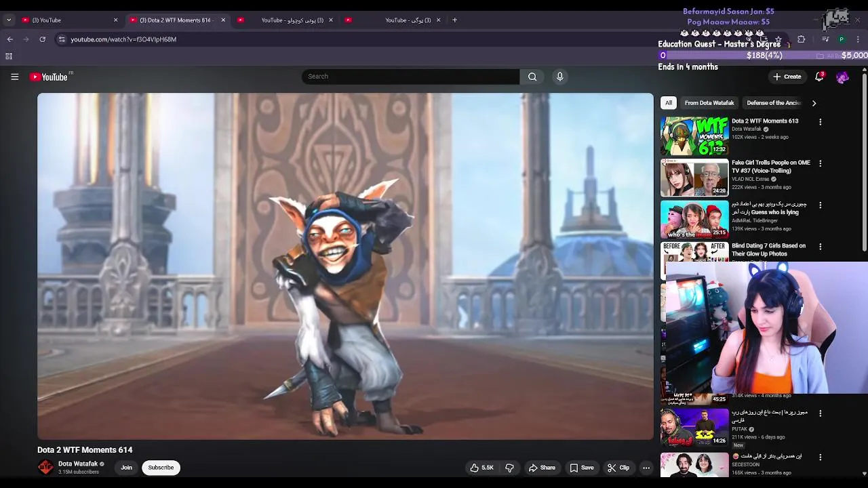Open options for PUTAK video
Screen dimensions: 868x488
point(820,413)
